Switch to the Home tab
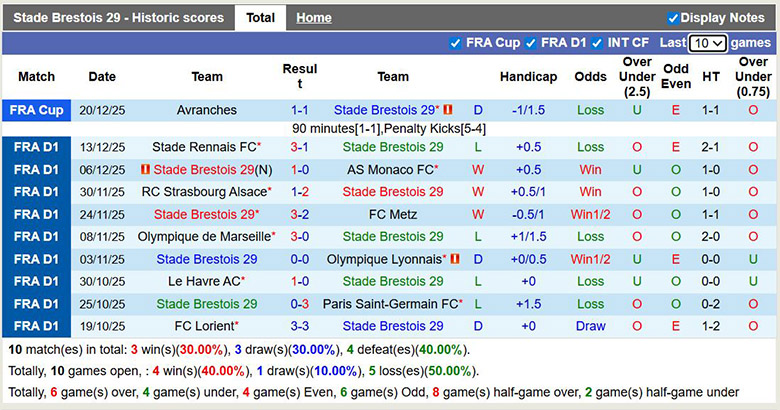780x410 pixels. (314, 18)
